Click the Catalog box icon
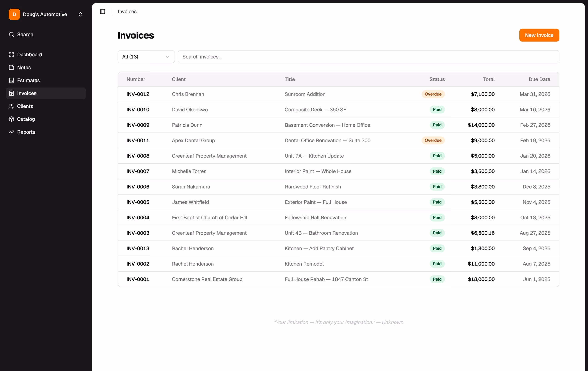The image size is (588, 371). pyautogui.click(x=12, y=119)
